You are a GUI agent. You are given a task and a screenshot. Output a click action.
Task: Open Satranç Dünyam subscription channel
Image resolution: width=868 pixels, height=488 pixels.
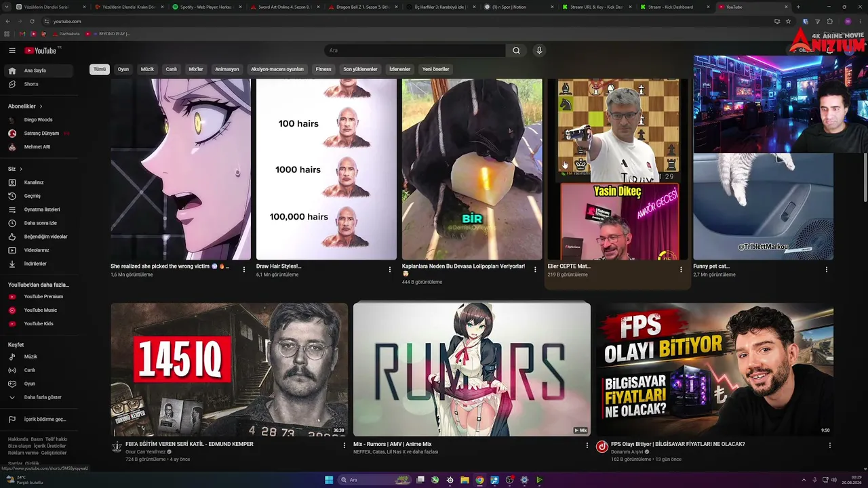(38, 134)
